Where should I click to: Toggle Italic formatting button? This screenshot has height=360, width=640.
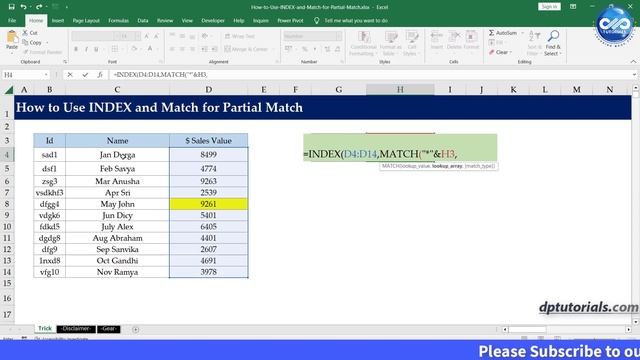[x=86, y=49]
